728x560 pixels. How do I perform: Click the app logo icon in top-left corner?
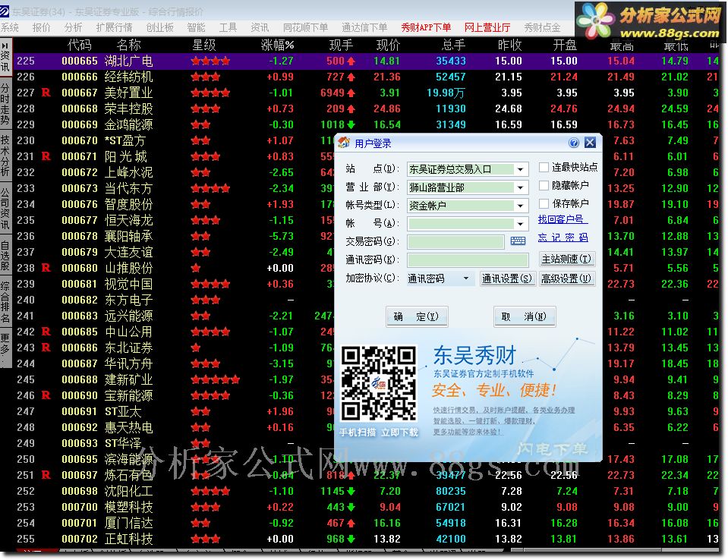coord(5,11)
